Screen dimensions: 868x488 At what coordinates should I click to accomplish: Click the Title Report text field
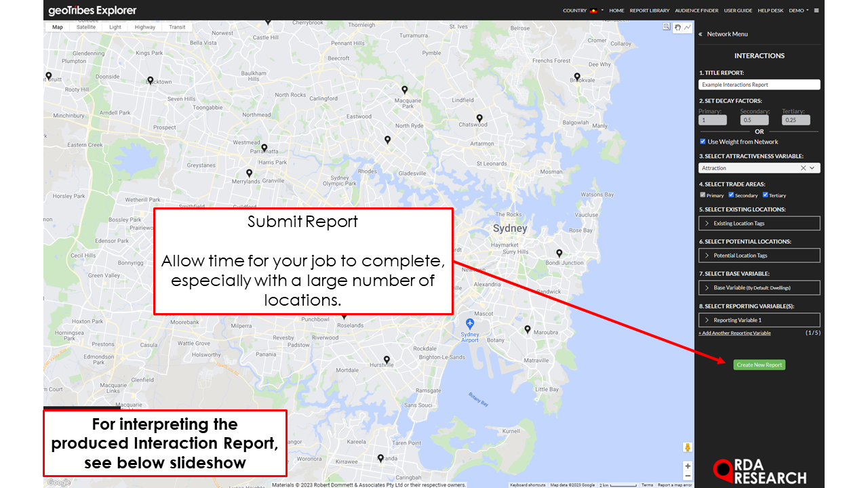click(x=759, y=85)
